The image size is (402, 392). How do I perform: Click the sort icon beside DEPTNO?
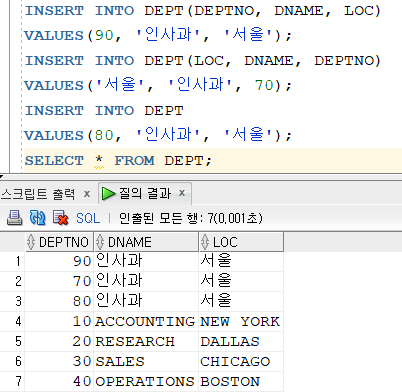pos(31,242)
